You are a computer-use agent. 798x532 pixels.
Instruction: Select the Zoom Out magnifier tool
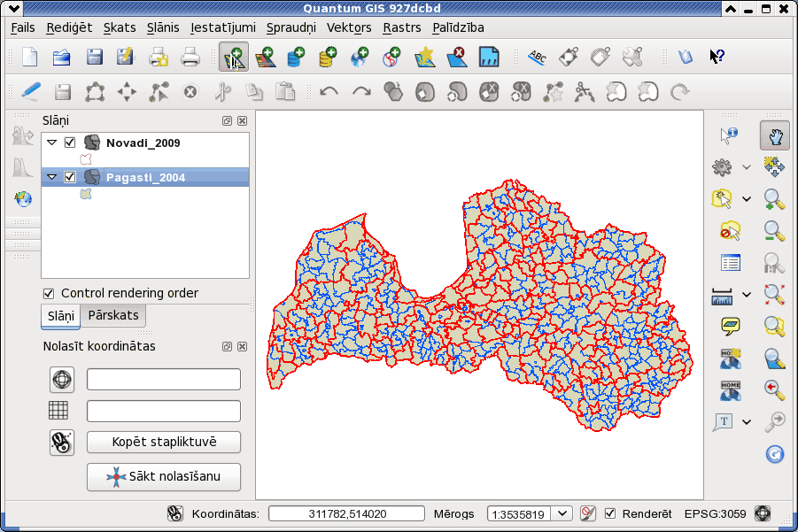click(x=774, y=231)
